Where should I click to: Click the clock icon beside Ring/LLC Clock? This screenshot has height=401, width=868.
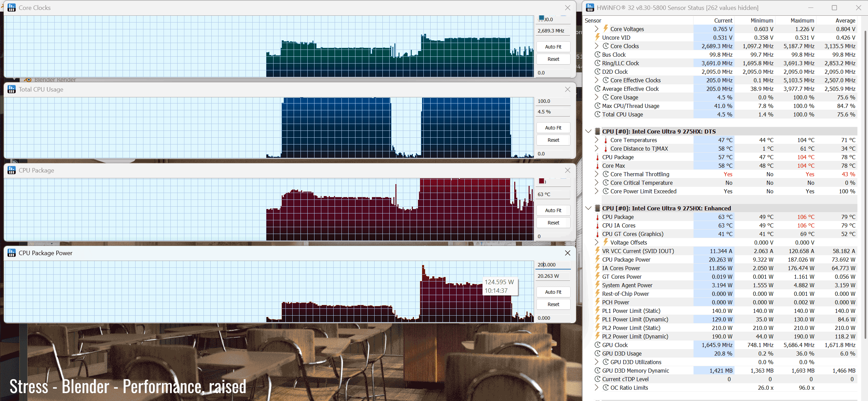point(597,63)
